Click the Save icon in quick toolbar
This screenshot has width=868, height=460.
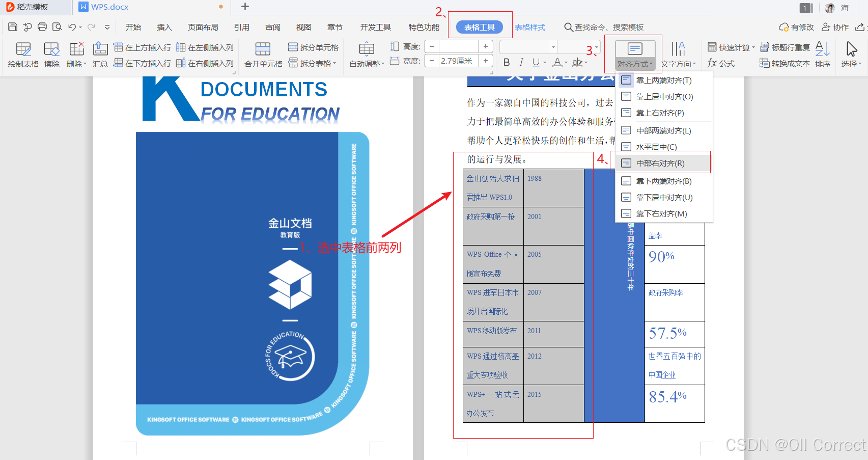13,27
